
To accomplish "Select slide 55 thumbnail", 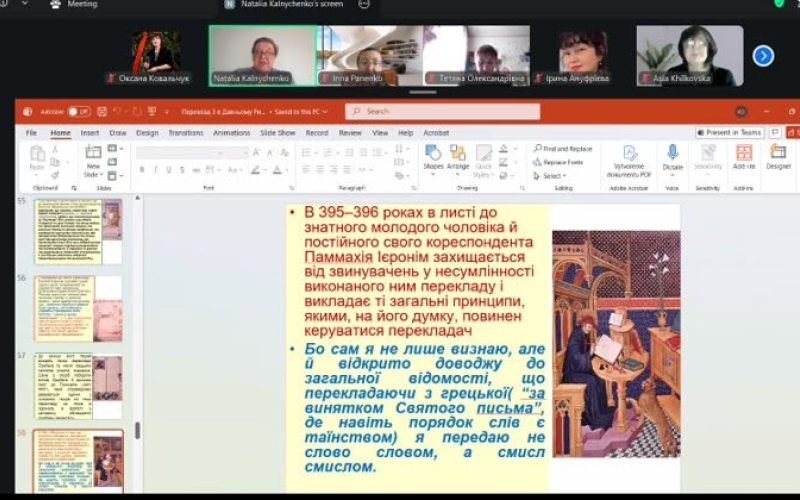I will click(x=78, y=232).
